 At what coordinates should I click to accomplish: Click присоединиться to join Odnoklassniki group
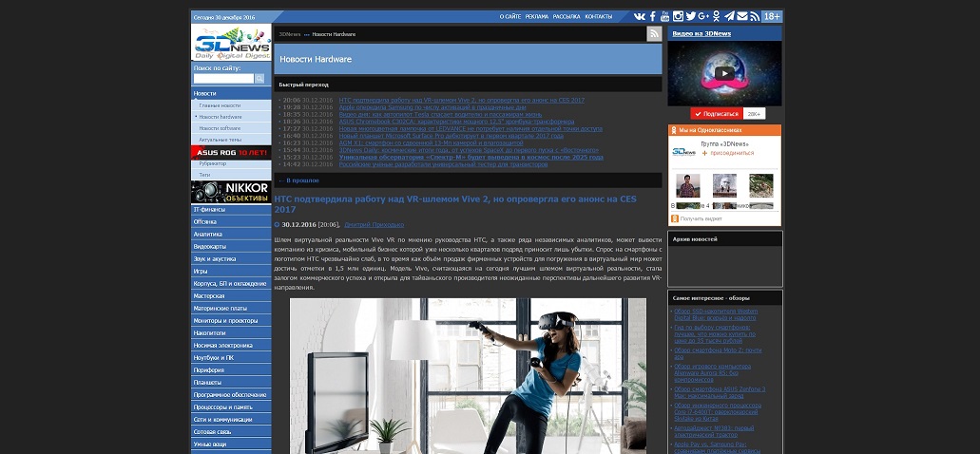coord(732,153)
